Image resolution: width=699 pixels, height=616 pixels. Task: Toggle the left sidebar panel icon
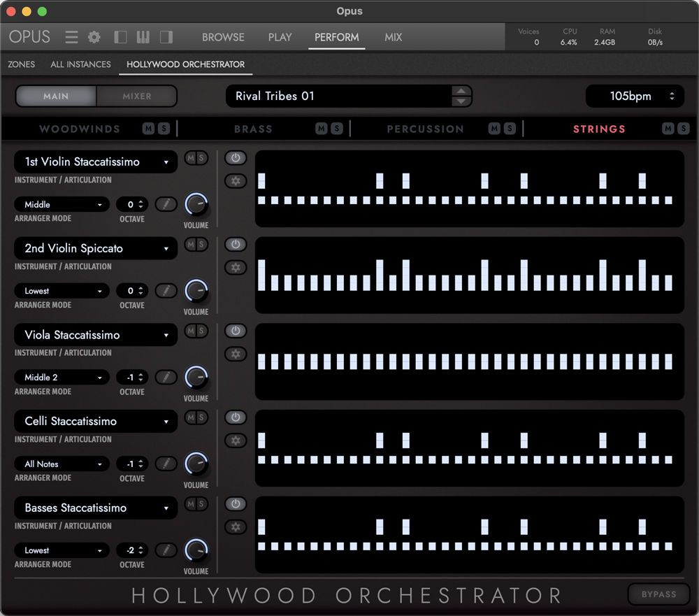(120, 37)
